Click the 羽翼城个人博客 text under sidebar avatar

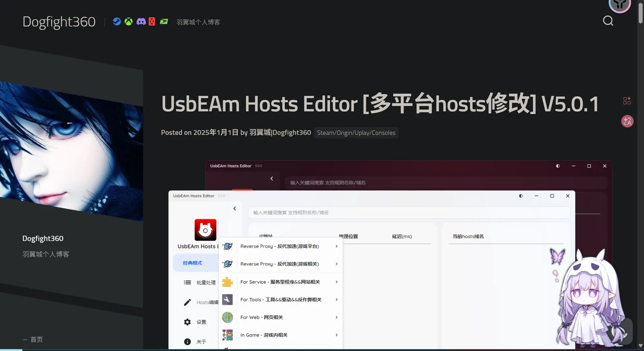pos(46,254)
